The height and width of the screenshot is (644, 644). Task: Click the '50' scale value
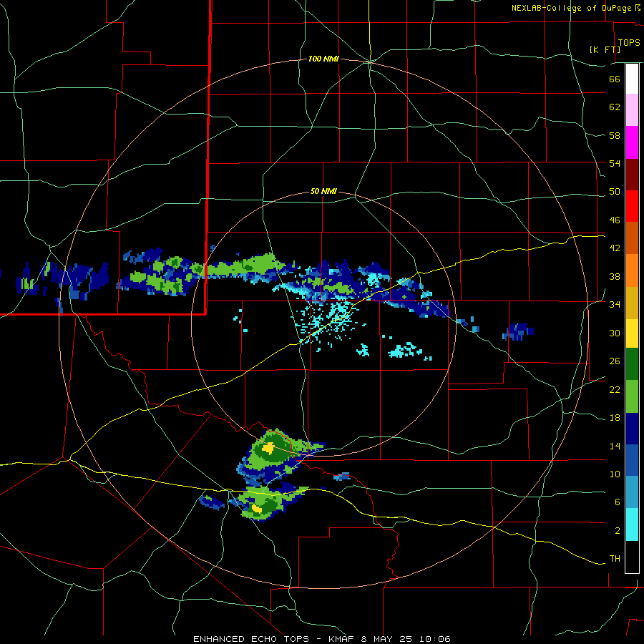(615, 192)
